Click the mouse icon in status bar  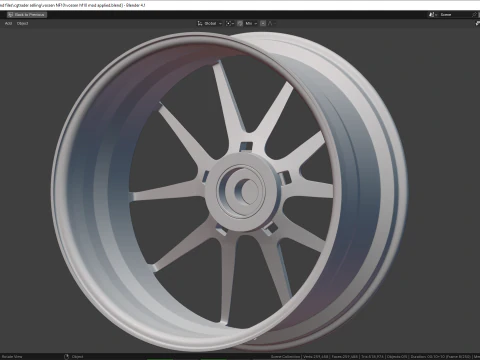[66, 357]
